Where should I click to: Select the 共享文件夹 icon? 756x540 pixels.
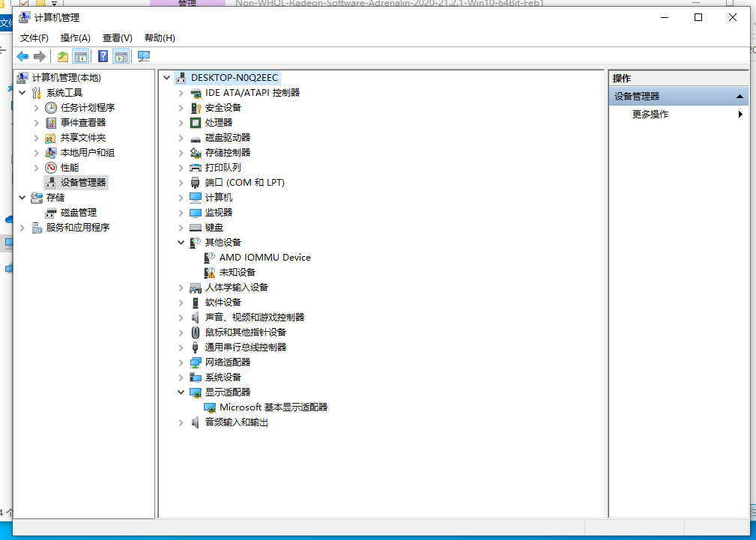[x=51, y=137]
